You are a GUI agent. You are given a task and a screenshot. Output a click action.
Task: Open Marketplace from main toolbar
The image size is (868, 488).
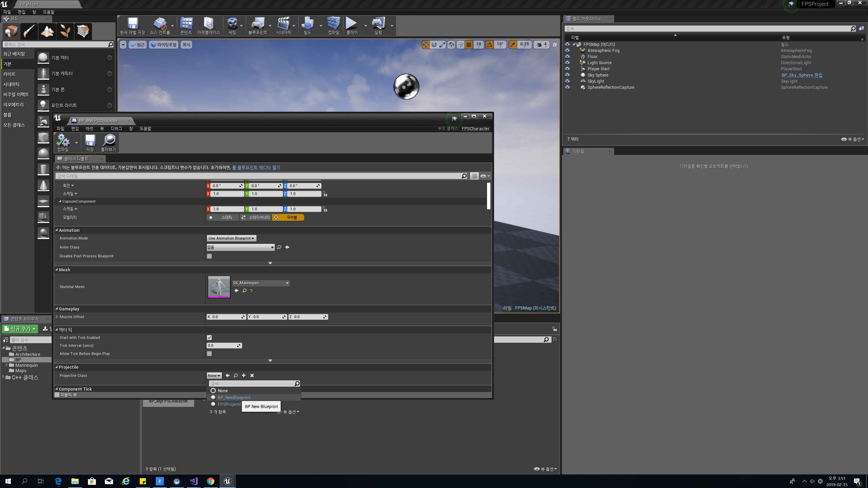(209, 26)
